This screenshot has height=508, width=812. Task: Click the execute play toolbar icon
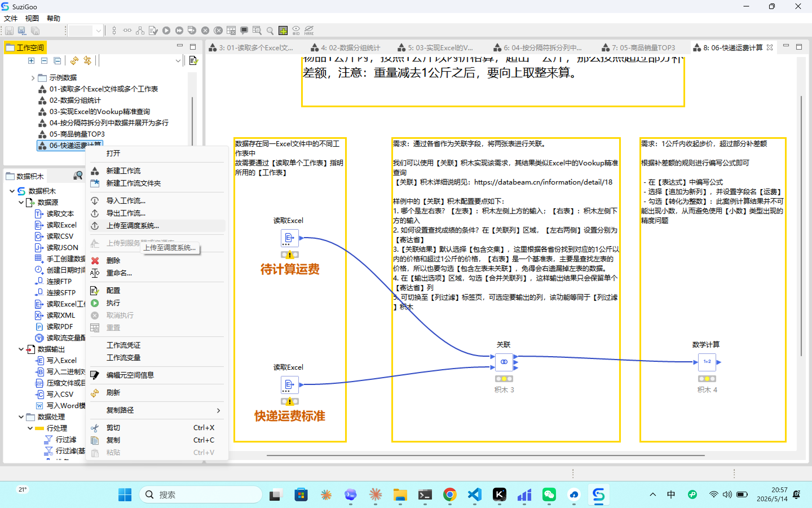[166, 30]
